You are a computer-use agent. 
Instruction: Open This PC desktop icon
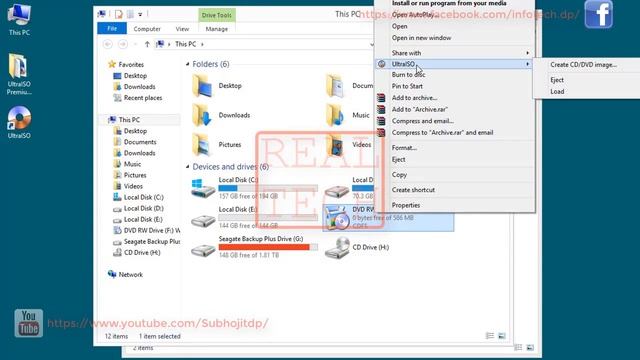(19, 19)
